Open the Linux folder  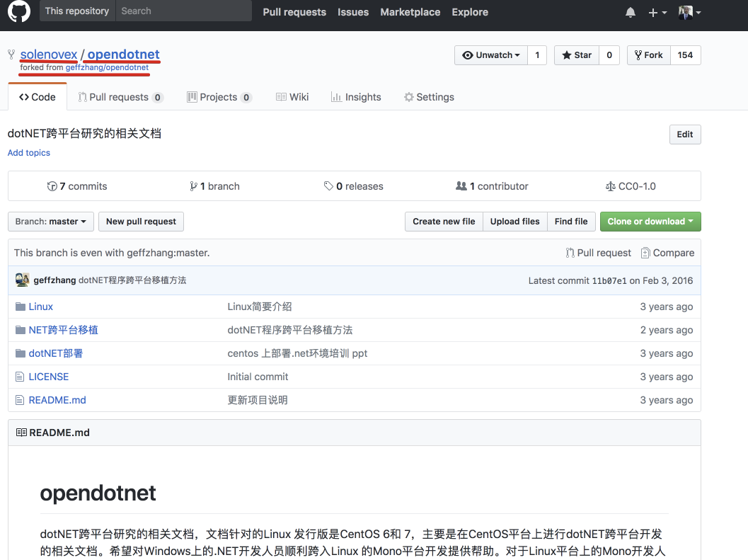(x=40, y=307)
